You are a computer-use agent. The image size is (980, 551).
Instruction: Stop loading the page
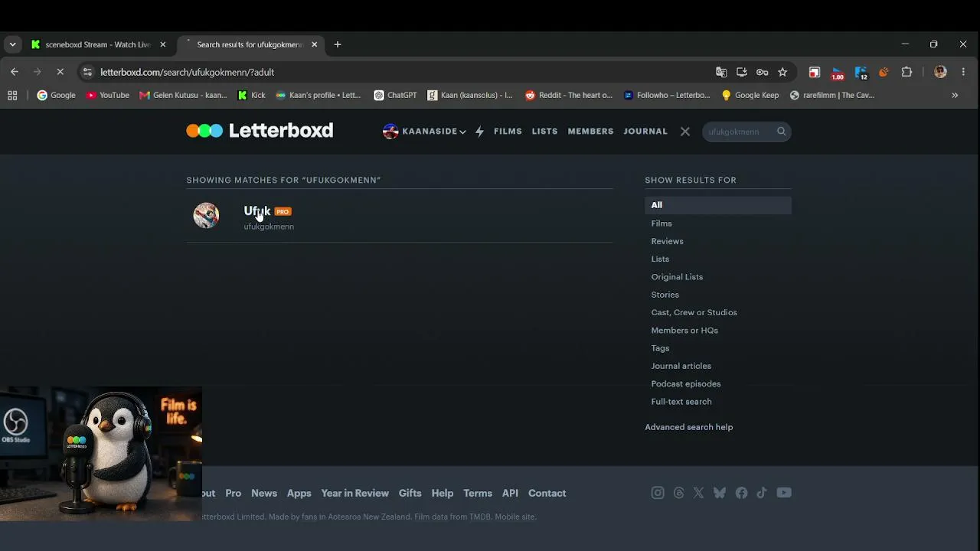pos(60,72)
